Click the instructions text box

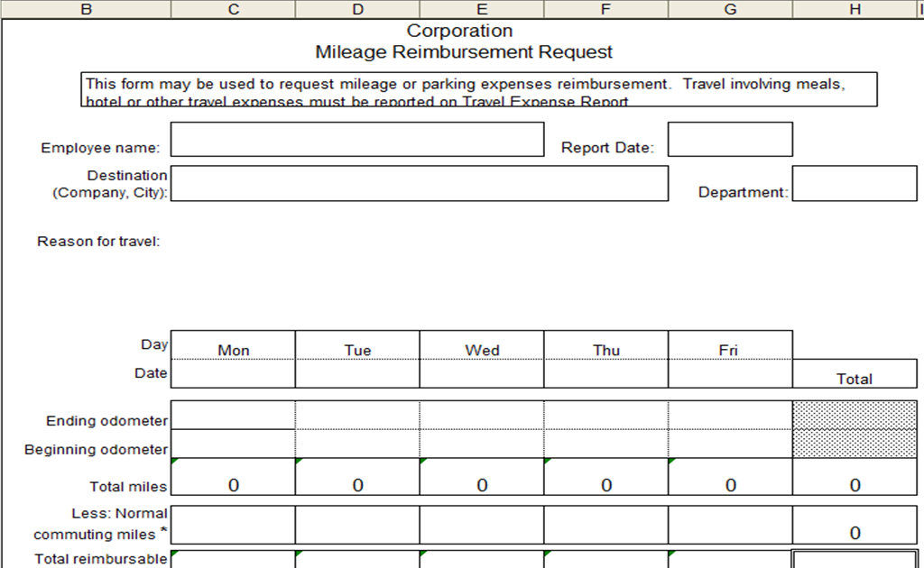click(x=478, y=88)
